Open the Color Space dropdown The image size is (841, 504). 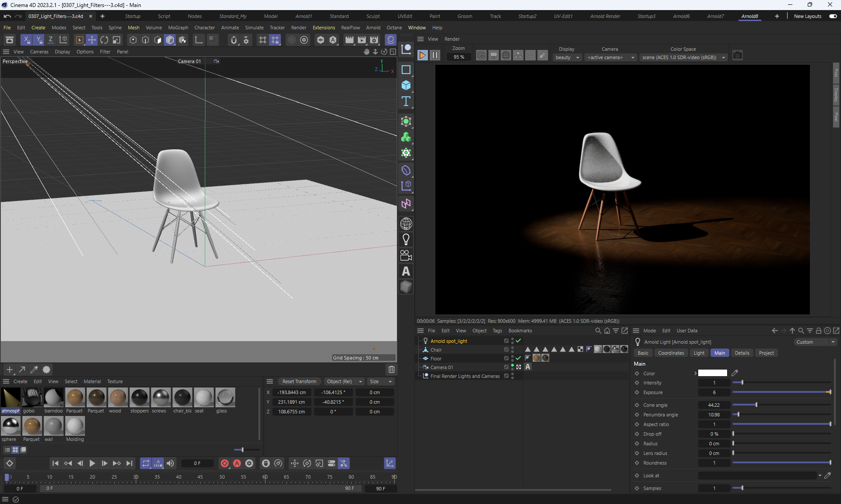[683, 57]
